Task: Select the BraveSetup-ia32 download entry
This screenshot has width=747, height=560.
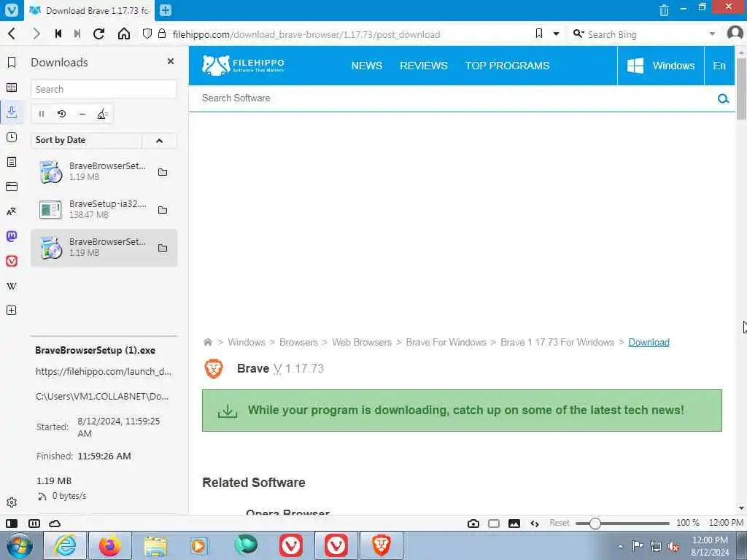Action: coord(104,209)
